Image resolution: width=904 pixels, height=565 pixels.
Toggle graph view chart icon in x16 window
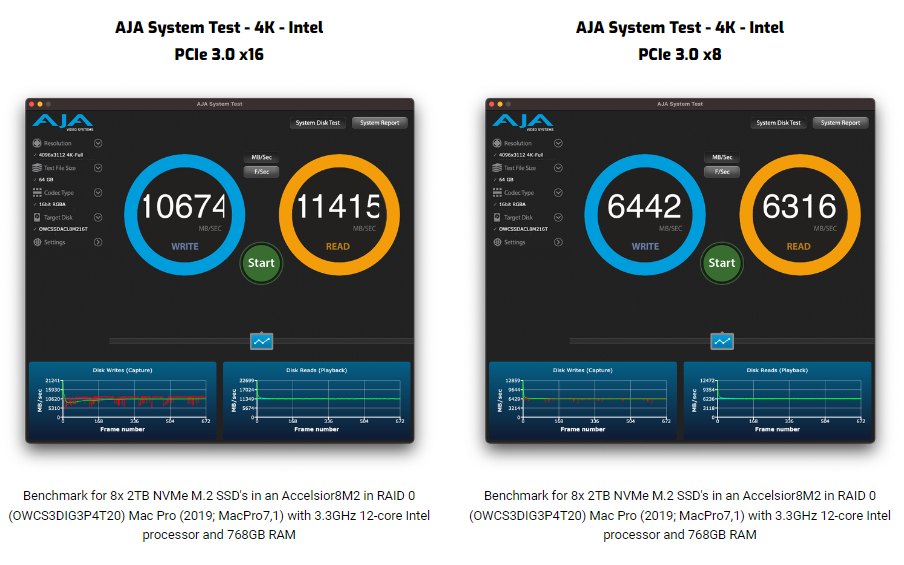point(262,341)
